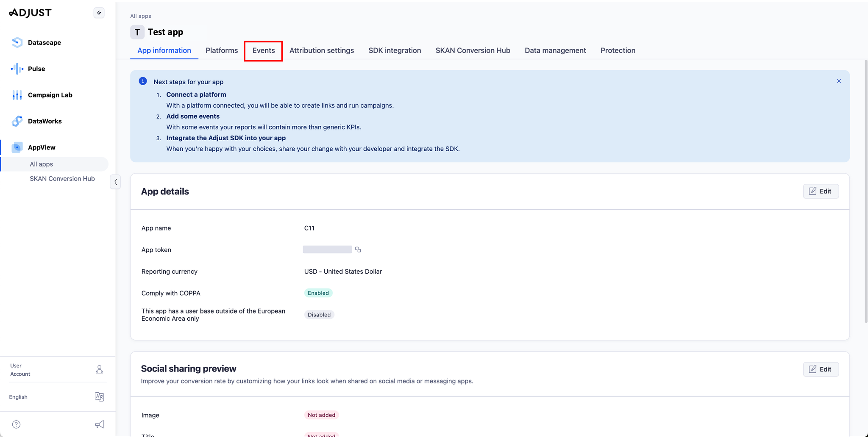This screenshot has width=868, height=438.
Task: Switch to the Platforms tab
Action: (222, 50)
